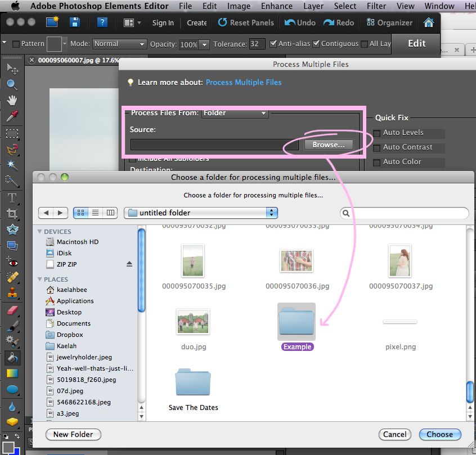Expand the tool preset picker arrow
The width and height of the screenshot is (476, 455).
point(5,43)
